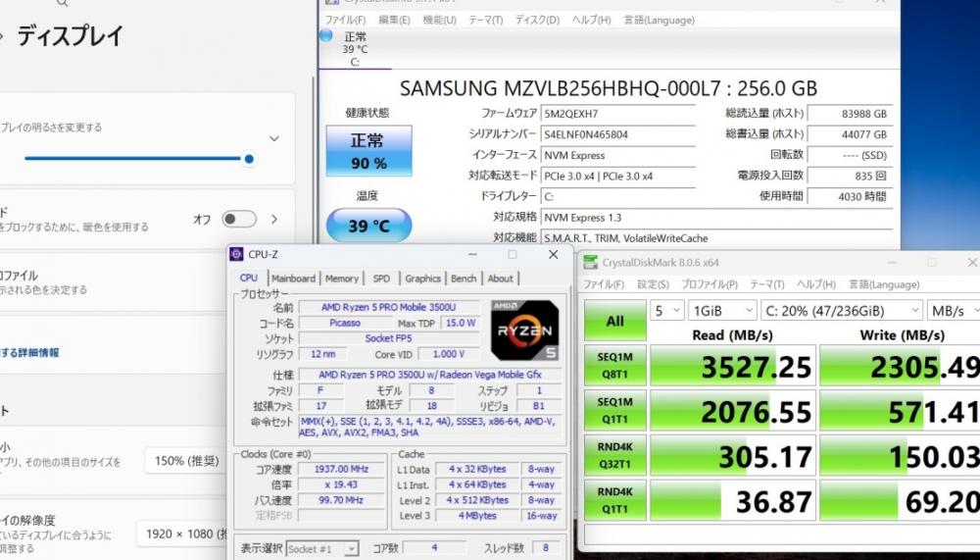The width and height of the screenshot is (980, 560).
Task: Run the RND4K Q1T1 test button
Action: (x=615, y=500)
